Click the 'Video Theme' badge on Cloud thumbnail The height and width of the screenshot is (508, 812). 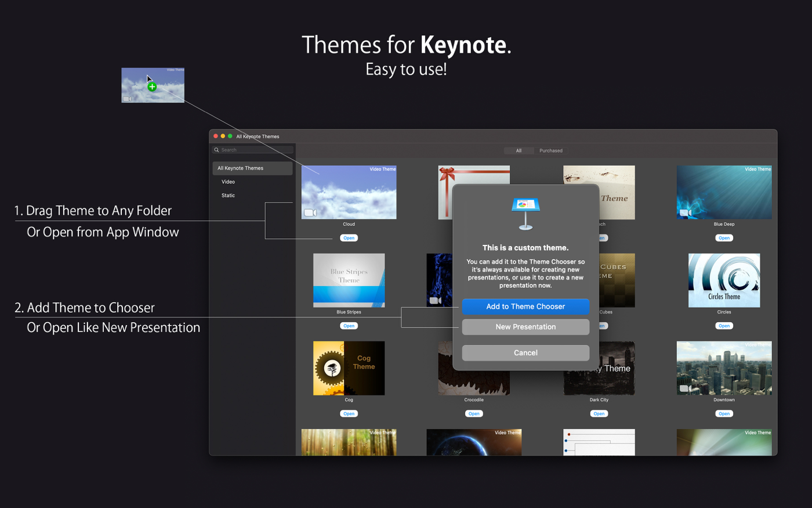click(x=383, y=170)
